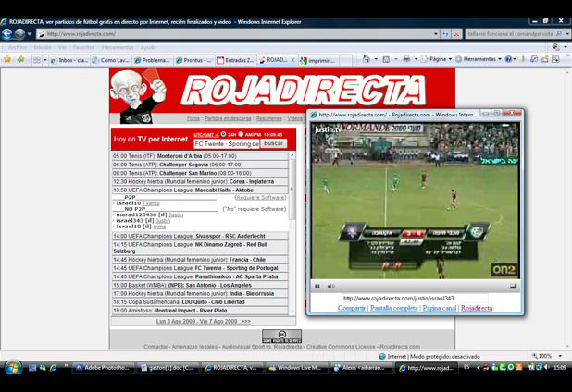Click the Help question mark icon
572x392 pixels.
point(508,59)
